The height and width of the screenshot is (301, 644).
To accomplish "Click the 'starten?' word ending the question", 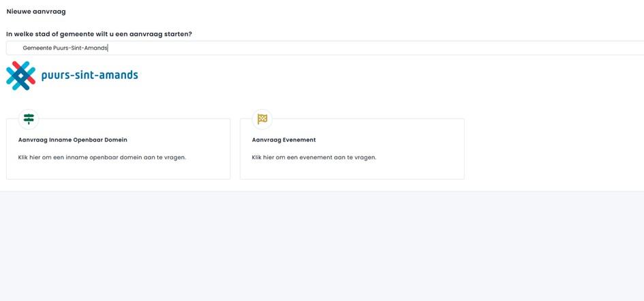I will [177, 34].
